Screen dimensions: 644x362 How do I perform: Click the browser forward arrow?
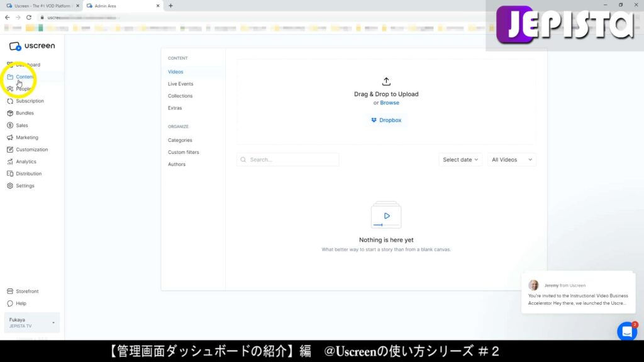18,17
